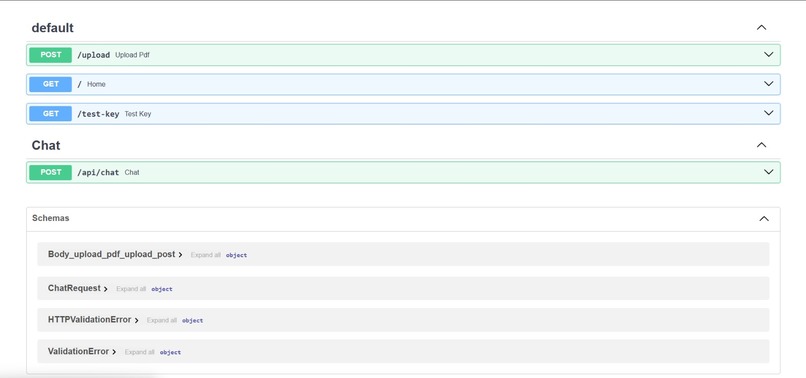Image resolution: width=806 pixels, height=378 pixels.
Task: Click the POST badge for /api/chat
Action: [x=50, y=172]
